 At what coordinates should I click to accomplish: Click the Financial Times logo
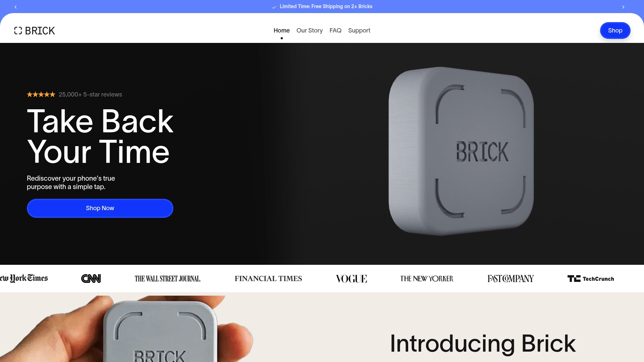pos(268,279)
